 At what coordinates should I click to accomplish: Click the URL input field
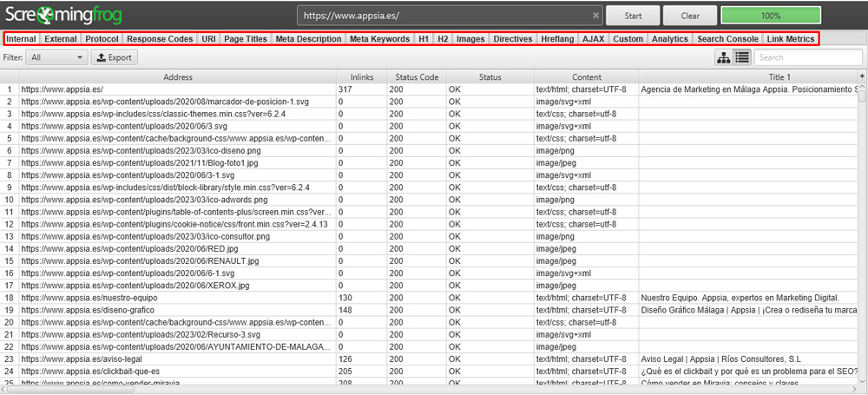(450, 16)
